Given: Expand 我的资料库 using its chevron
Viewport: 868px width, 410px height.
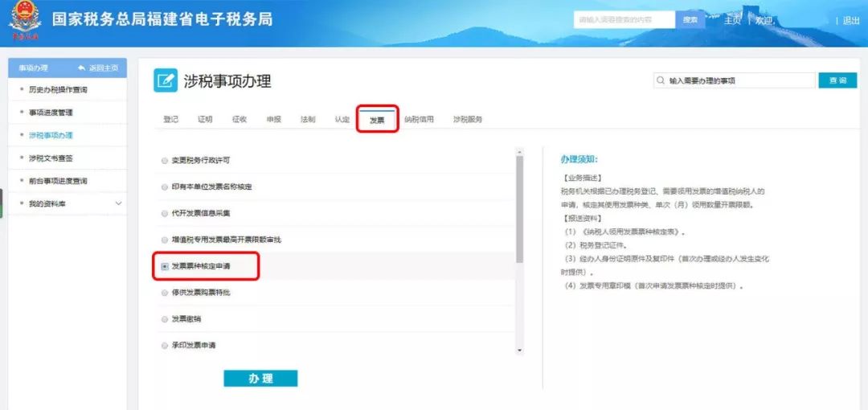Looking at the screenshot, I should tap(119, 204).
